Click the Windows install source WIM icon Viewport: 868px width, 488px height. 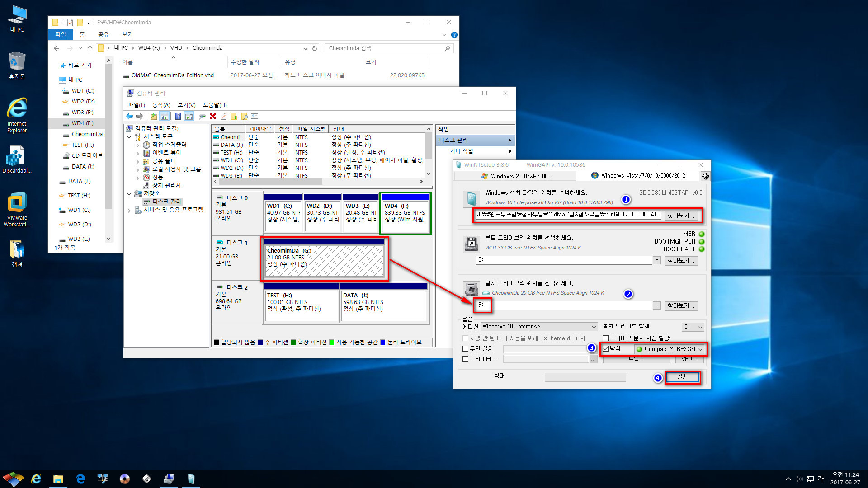pyautogui.click(x=472, y=199)
